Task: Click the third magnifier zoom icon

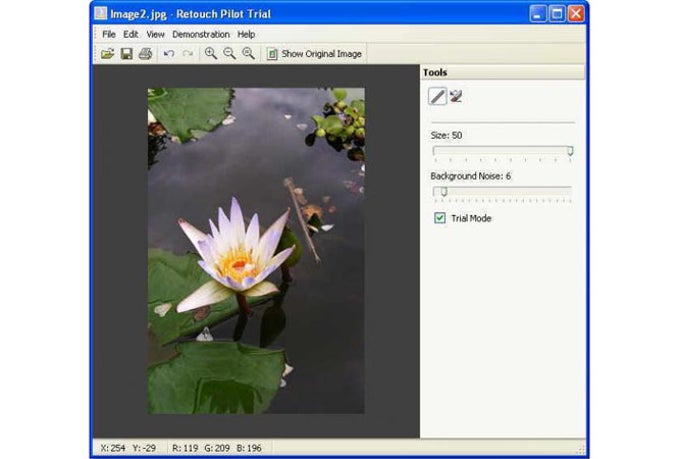Action: tap(248, 53)
